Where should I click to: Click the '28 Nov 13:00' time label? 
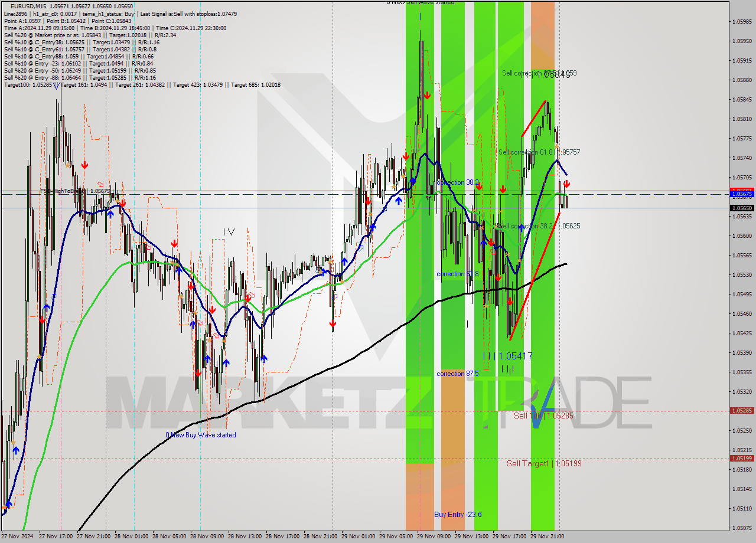pyautogui.click(x=245, y=537)
